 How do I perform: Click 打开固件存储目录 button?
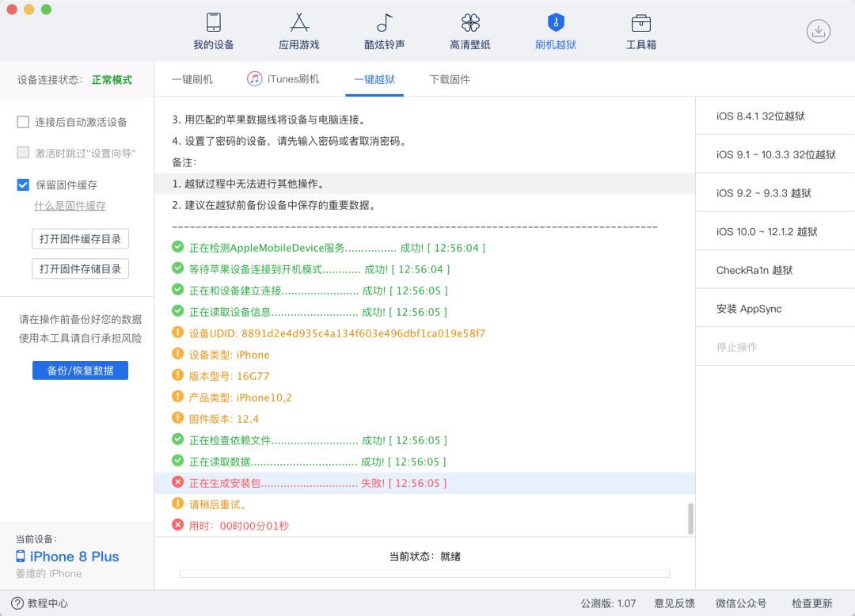[x=80, y=268]
